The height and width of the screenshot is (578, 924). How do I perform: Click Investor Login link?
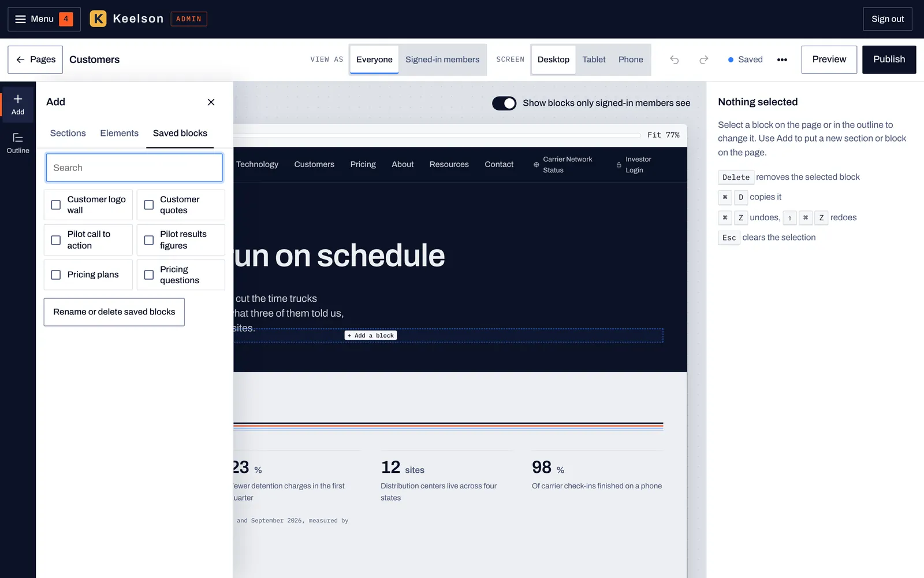(638, 165)
